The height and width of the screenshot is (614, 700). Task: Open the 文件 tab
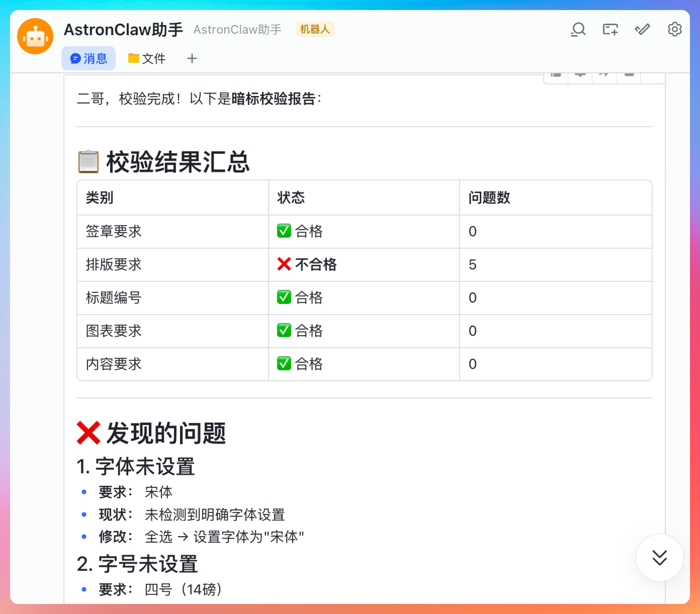click(147, 59)
